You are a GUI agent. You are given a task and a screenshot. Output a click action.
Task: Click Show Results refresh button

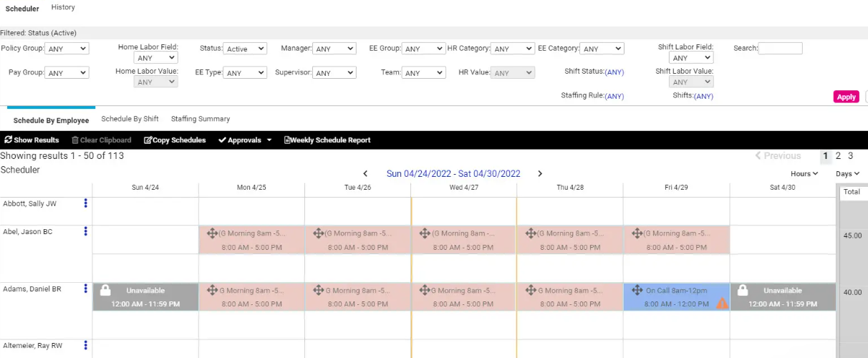click(x=32, y=140)
